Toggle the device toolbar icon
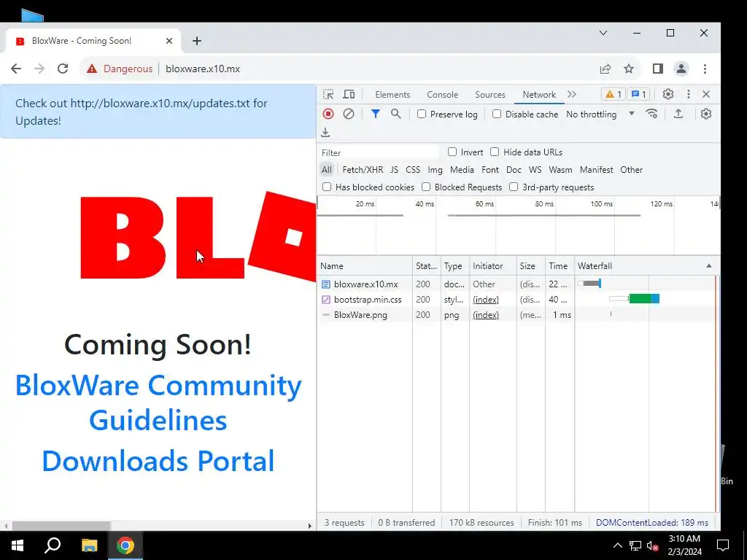Image resolution: width=747 pixels, height=560 pixels. (349, 94)
